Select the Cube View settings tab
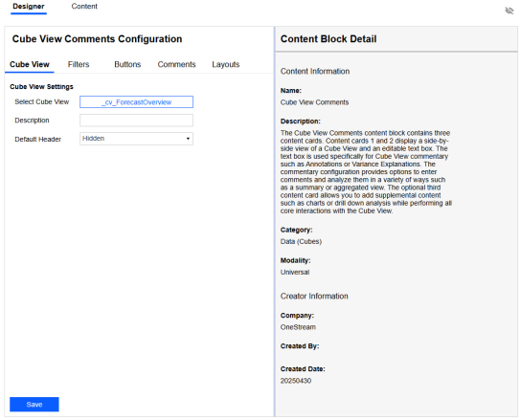The height and width of the screenshot is (420, 521). (30, 64)
